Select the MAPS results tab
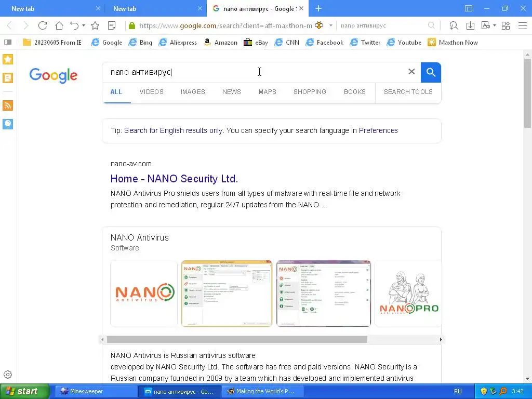 (268, 92)
